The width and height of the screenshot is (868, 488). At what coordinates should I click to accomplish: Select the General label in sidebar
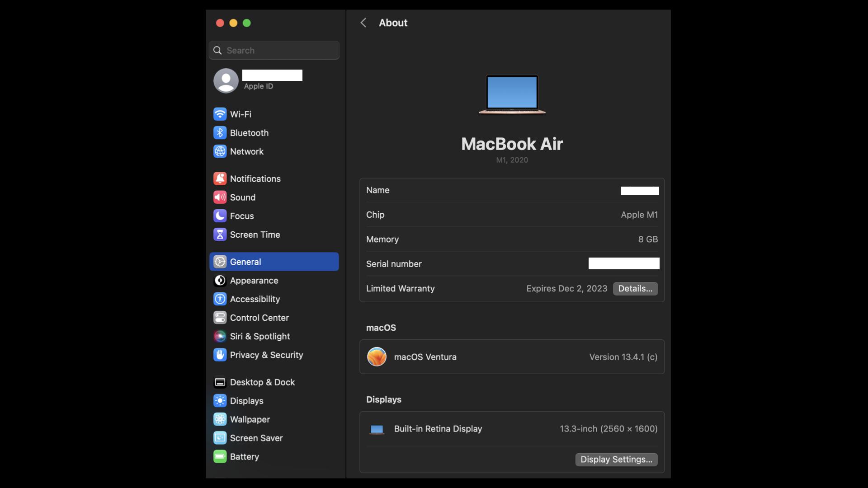[245, 262]
